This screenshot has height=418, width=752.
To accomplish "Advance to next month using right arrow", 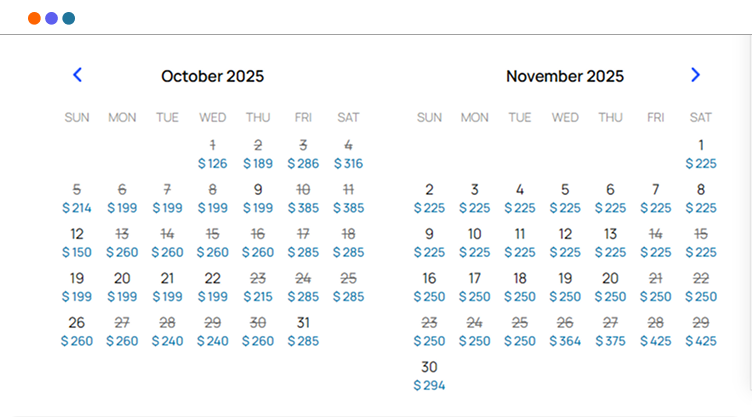I will pos(695,75).
